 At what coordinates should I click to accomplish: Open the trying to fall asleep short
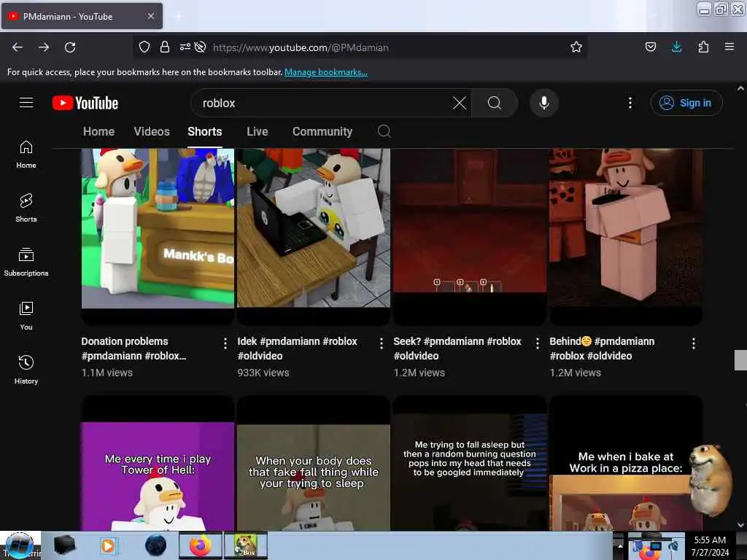[470, 463]
